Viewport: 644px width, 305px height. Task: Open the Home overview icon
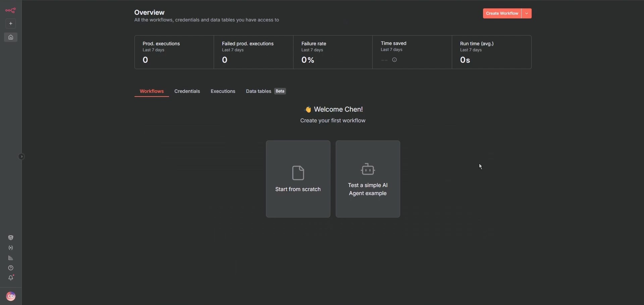pyautogui.click(x=11, y=38)
